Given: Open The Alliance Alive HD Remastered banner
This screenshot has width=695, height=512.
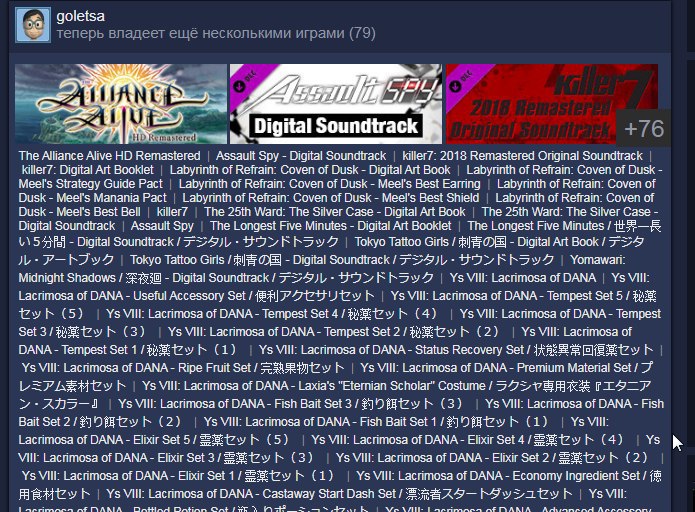Looking at the screenshot, I should point(121,104).
